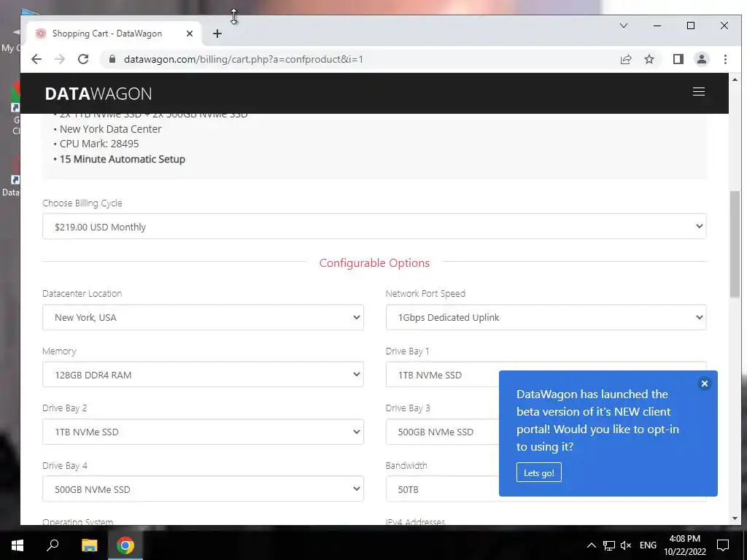Image resolution: width=747 pixels, height=560 pixels.
Task: Go back to the previous page
Action: pyautogui.click(x=36, y=59)
